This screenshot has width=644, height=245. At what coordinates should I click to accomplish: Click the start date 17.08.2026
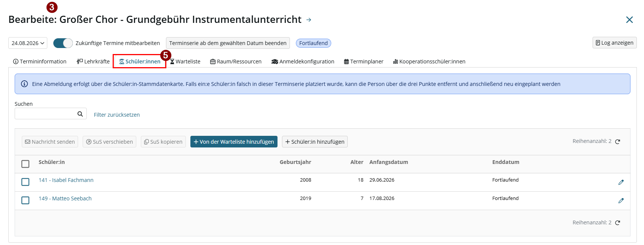pos(382,198)
